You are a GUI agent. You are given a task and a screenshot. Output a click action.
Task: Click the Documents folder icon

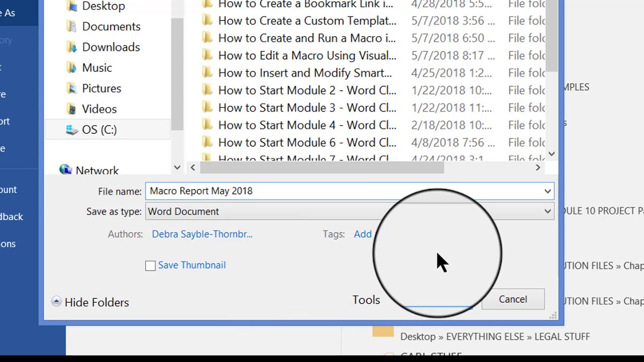[71, 27]
